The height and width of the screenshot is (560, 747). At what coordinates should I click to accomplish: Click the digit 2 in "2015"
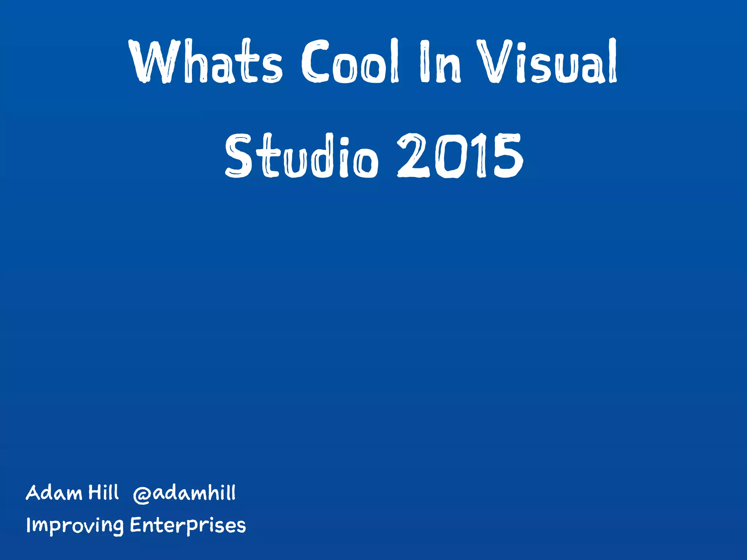click(414, 156)
